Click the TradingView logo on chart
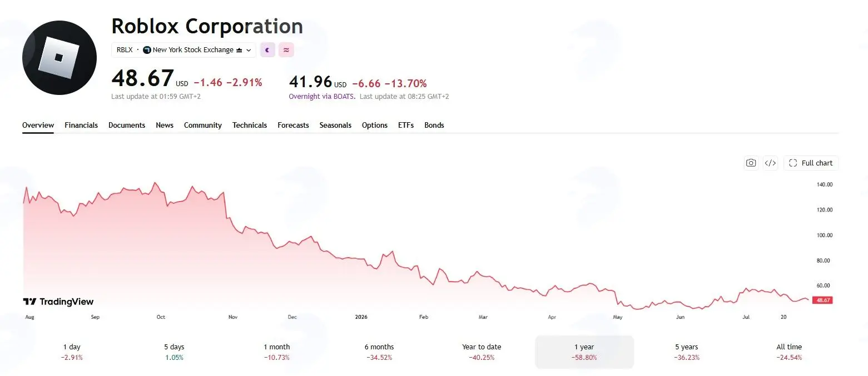The width and height of the screenshot is (868, 376). click(x=58, y=302)
